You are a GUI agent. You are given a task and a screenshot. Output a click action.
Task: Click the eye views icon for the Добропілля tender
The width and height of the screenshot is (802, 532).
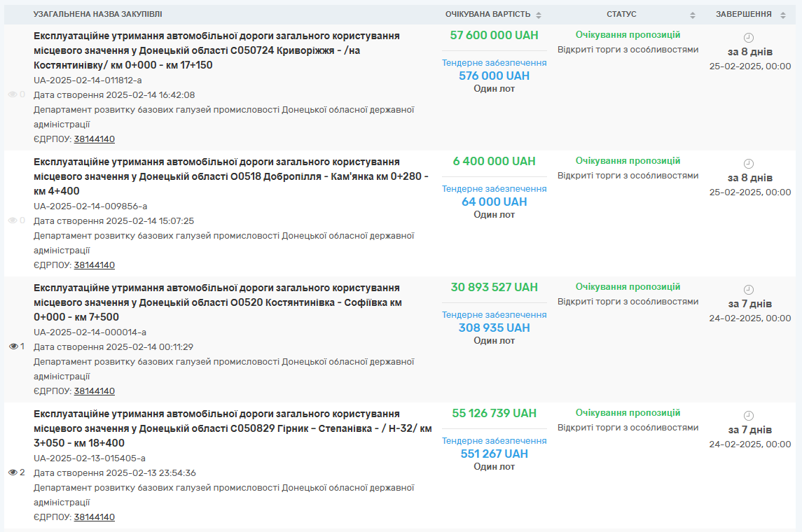pos(13,220)
